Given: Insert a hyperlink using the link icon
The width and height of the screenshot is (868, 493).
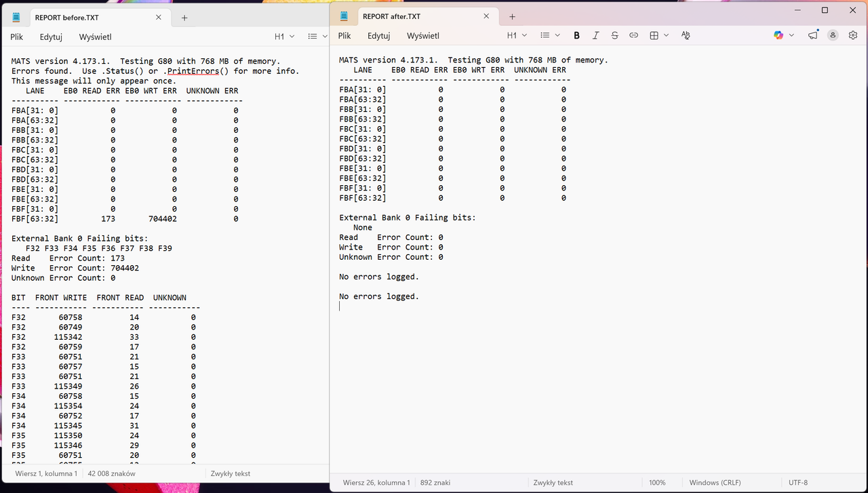Looking at the screenshot, I should 633,35.
